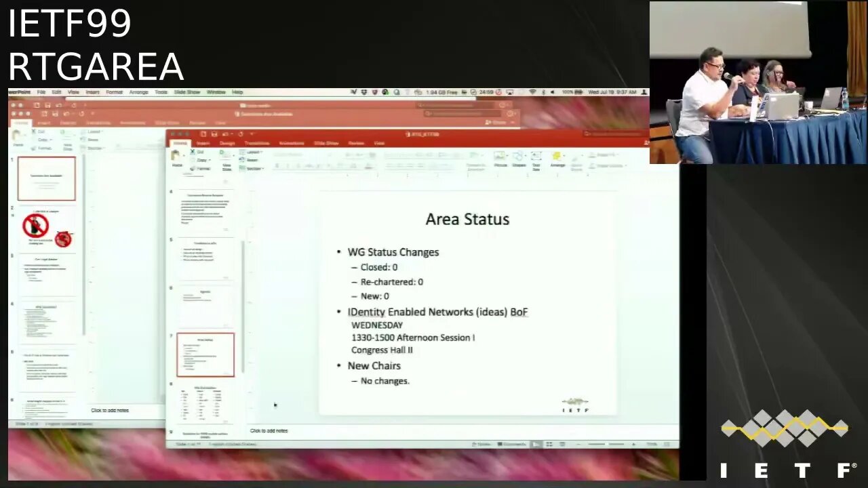Select slide 4 thumbnail in front window
The width and height of the screenshot is (868, 488).
point(205,211)
